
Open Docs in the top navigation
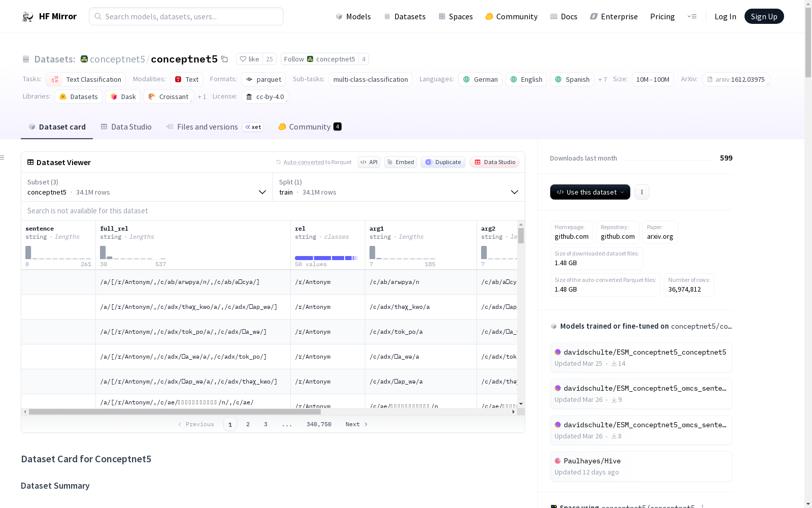(564, 16)
